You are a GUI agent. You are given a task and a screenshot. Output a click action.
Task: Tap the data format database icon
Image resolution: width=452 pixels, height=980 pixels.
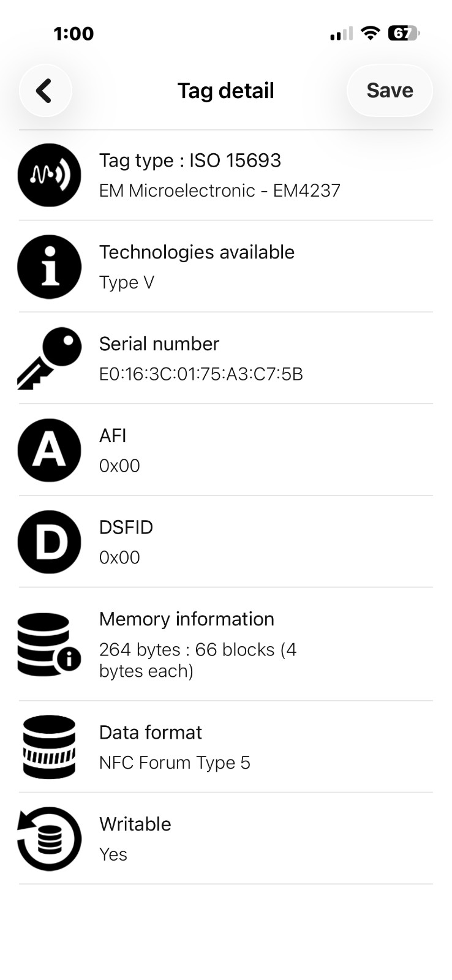pyautogui.click(x=49, y=747)
